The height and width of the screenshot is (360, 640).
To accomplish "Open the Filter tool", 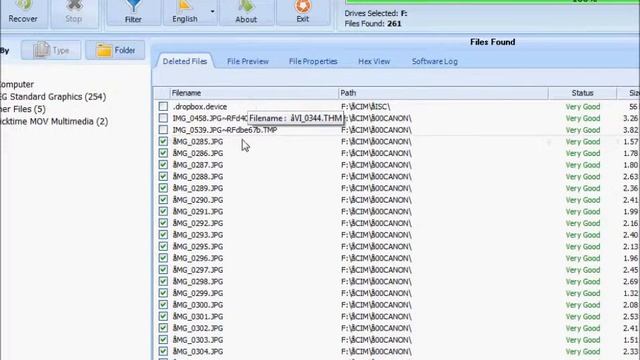I will (x=133, y=13).
